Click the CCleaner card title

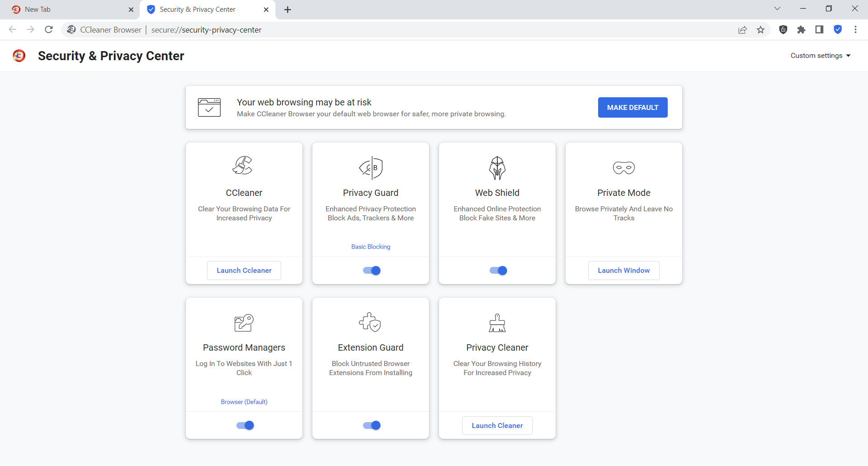click(244, 193)
